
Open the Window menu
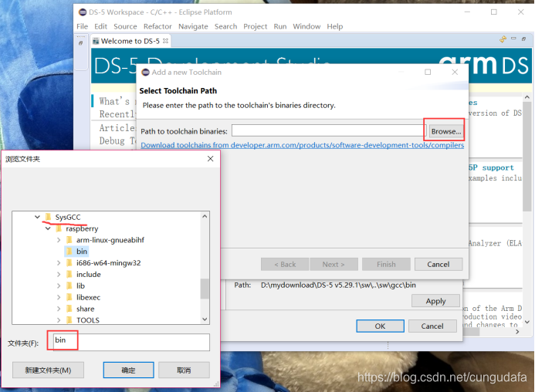pyautogui.click(x=306, y=26)
